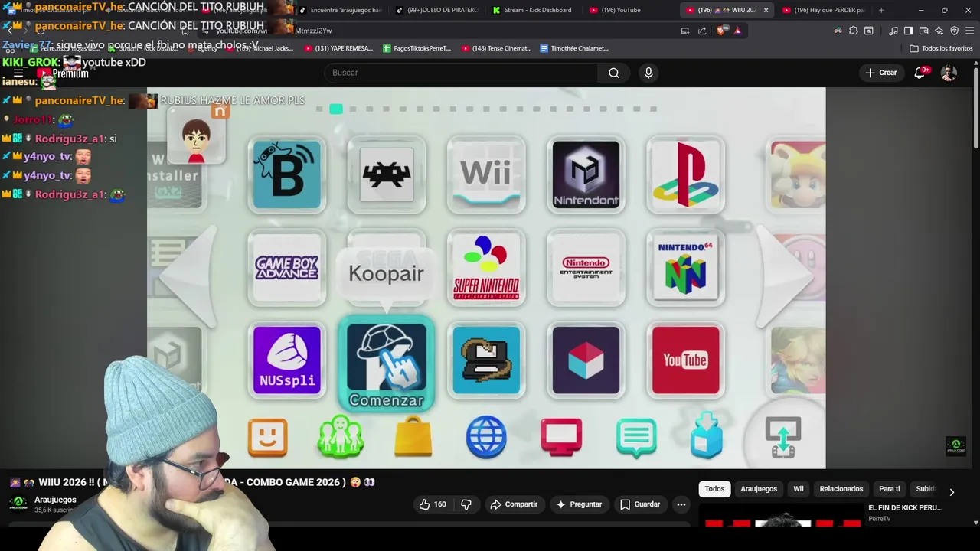980x551 pixels.
Task: Open a new browser tab
Action: [x=881, y=10]
